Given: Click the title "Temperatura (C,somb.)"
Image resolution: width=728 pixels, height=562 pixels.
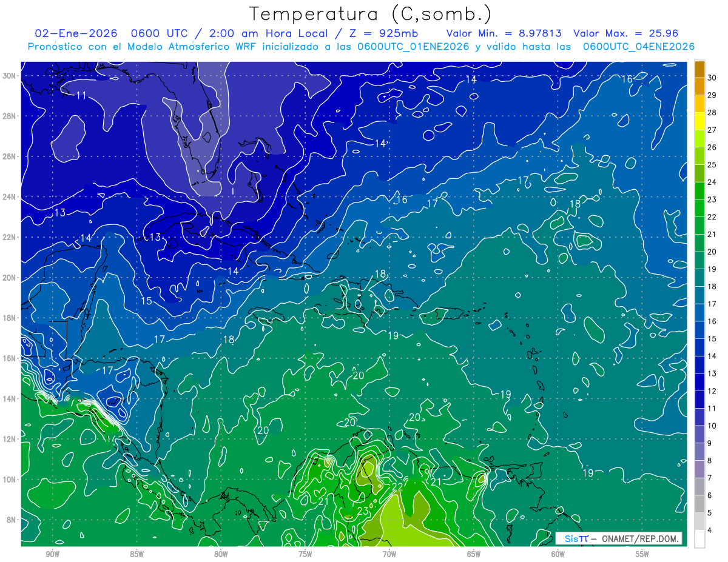Looking at the screenshot, I should 369,14.
